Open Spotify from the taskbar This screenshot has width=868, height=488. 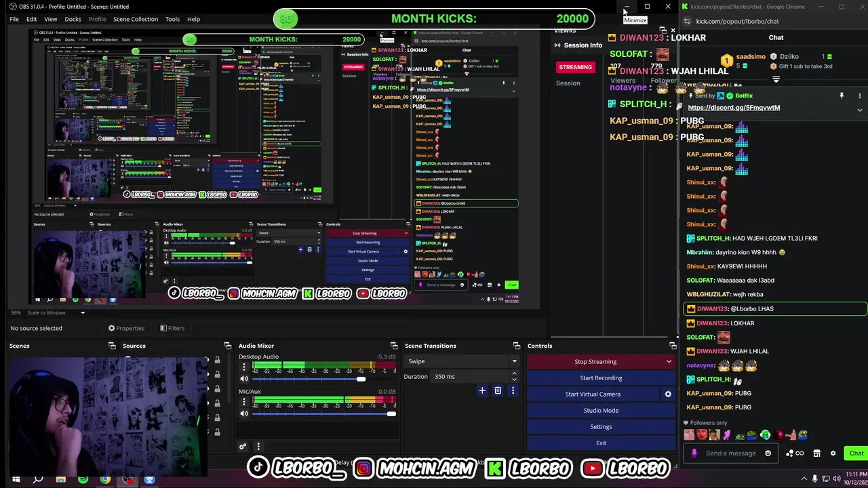83,479
